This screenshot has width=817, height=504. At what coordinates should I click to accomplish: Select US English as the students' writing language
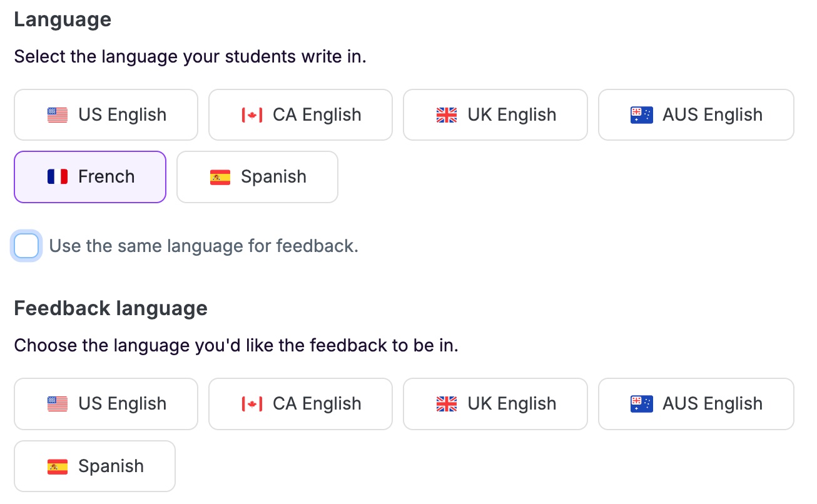(106, 114)
